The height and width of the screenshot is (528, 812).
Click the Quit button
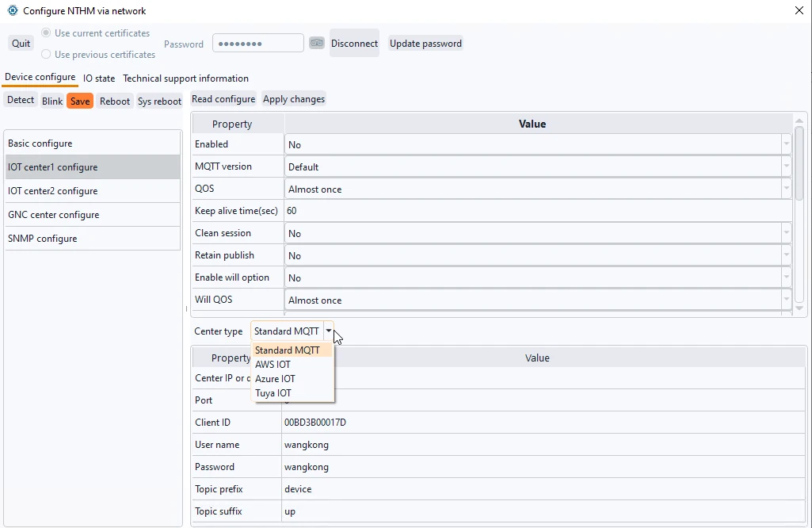(21, 43)
